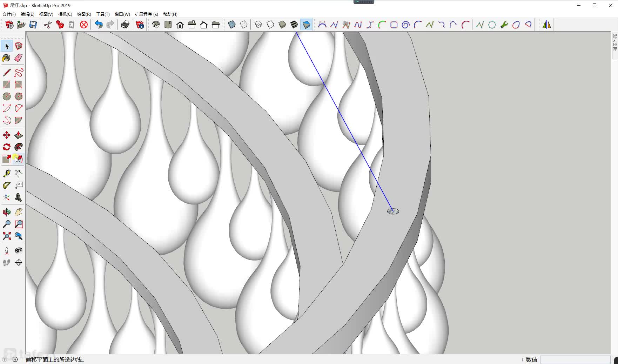The height and width of the screenshot is (364, 618).
Task: Click the blue Undo arrow
Action: click(99, 25)
